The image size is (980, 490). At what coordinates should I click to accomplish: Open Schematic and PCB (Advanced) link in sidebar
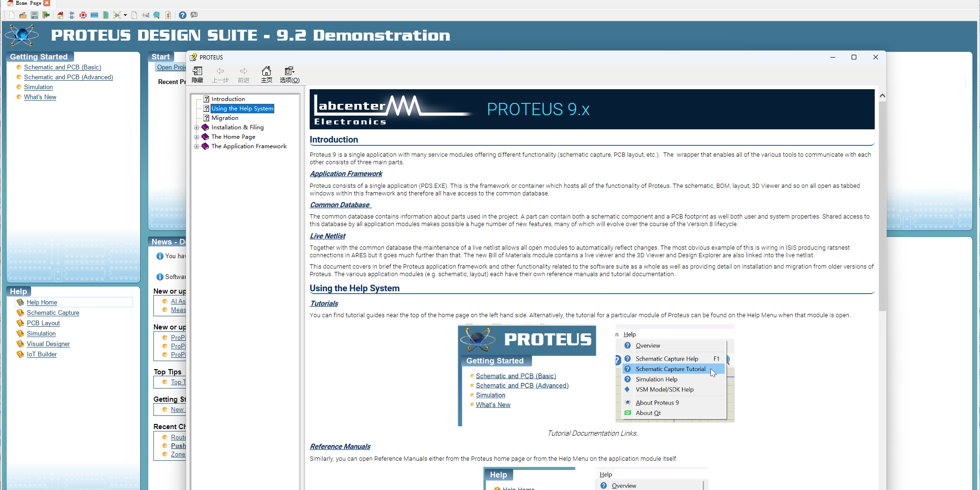coord(68,77)
